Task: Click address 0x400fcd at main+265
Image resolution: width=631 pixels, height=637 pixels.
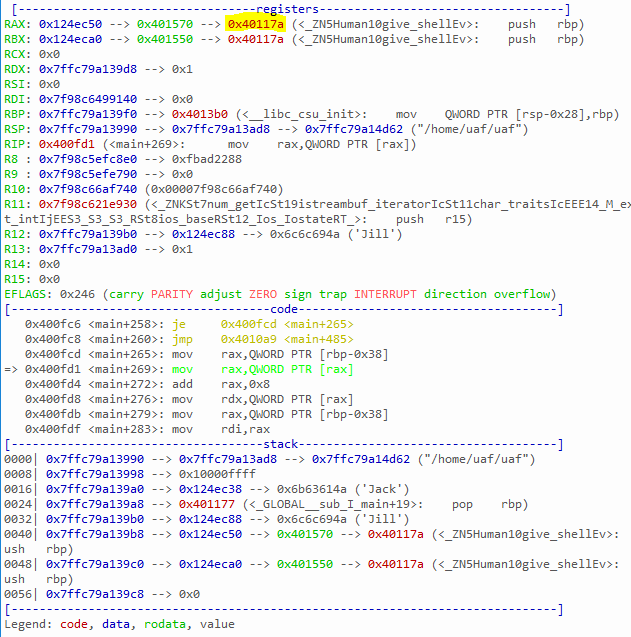Action: pos(53,355)
